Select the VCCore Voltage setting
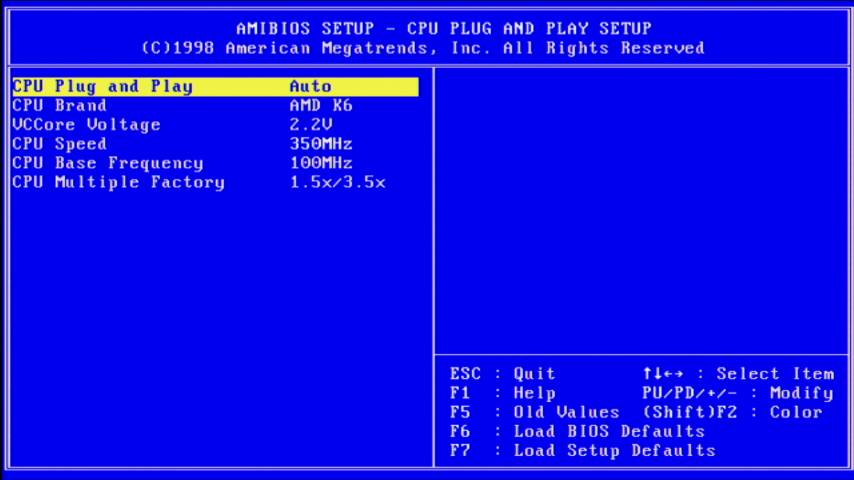854x480 pixels. click(86, 125)
